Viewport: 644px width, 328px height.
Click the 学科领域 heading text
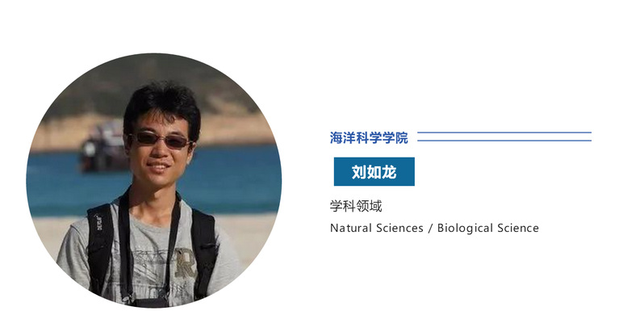356,205
